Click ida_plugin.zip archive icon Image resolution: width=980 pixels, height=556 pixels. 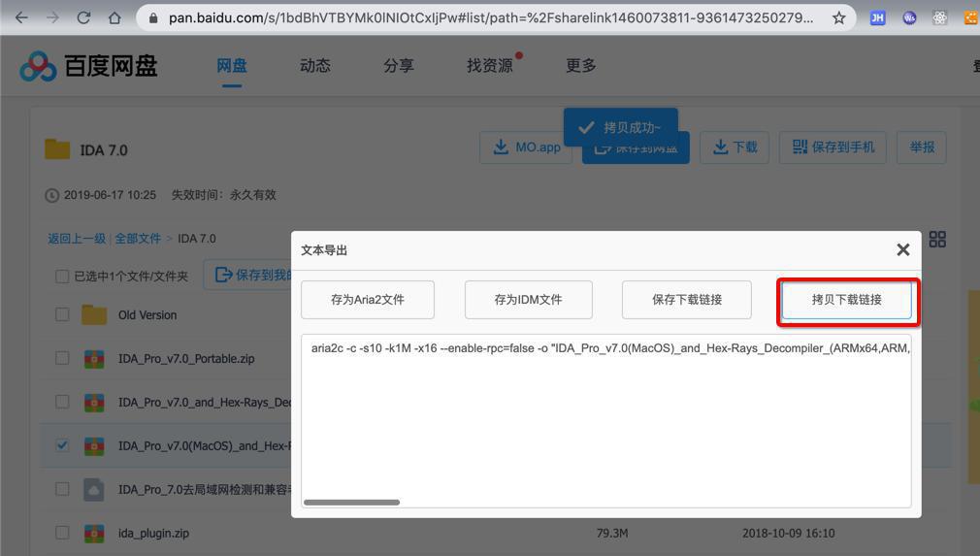pyautogui.click(x=94, y=533)
